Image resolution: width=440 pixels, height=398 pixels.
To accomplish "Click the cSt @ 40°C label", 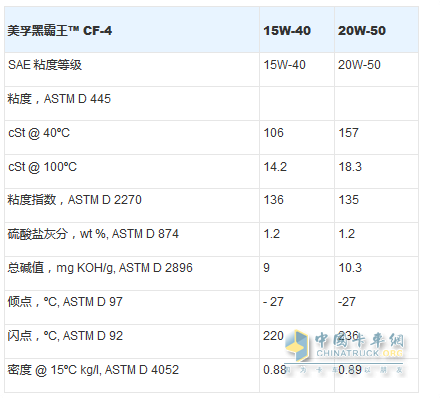I will pyautogui.click(x=39, y=133).
